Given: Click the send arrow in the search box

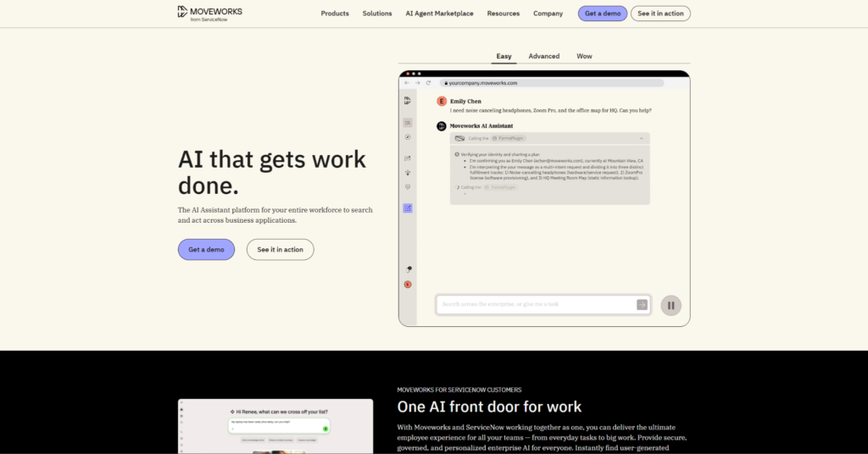Looking at the screenshot, I should coord(642,305).
